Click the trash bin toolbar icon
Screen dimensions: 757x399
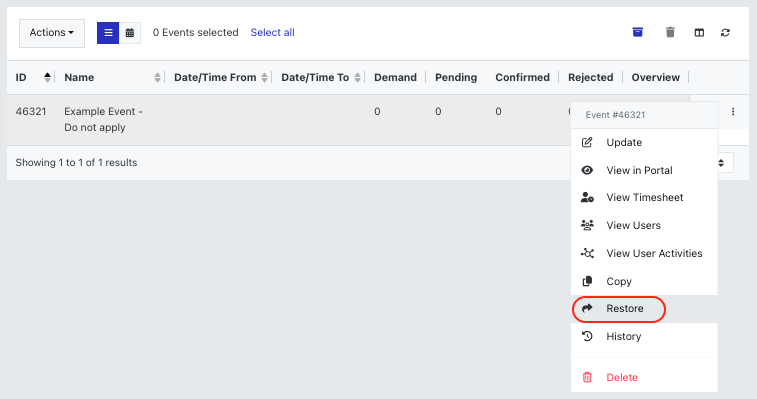coord(670,32)
